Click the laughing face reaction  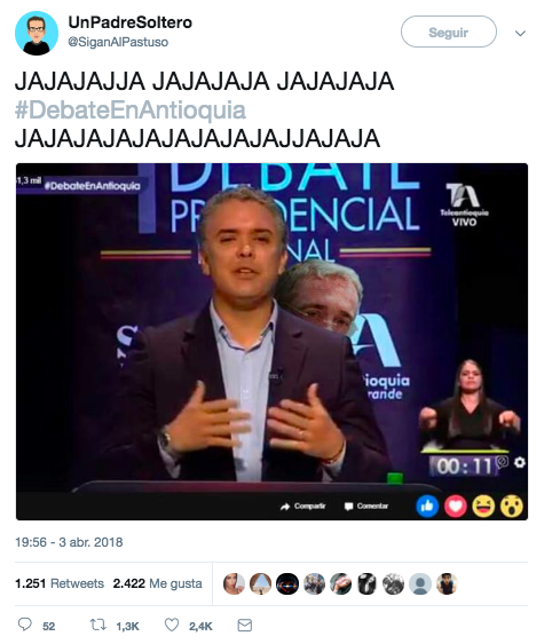(x=484, y=506)
